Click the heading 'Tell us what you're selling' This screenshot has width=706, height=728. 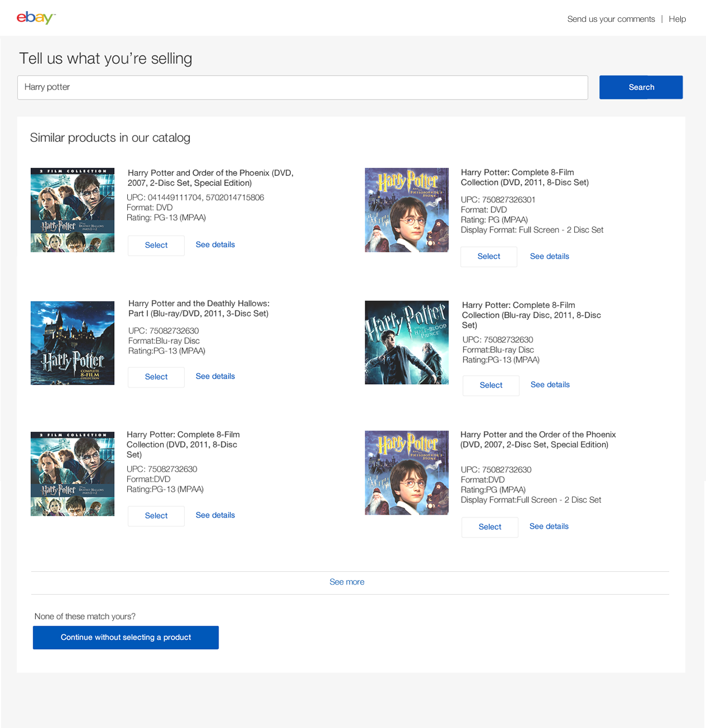pos(105,59)
